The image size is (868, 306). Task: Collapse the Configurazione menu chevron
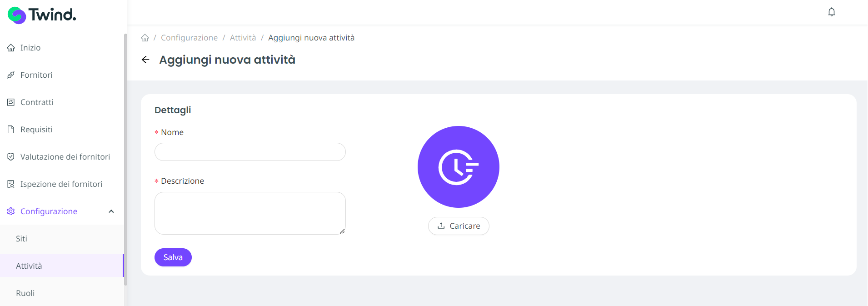coord(111,211)
